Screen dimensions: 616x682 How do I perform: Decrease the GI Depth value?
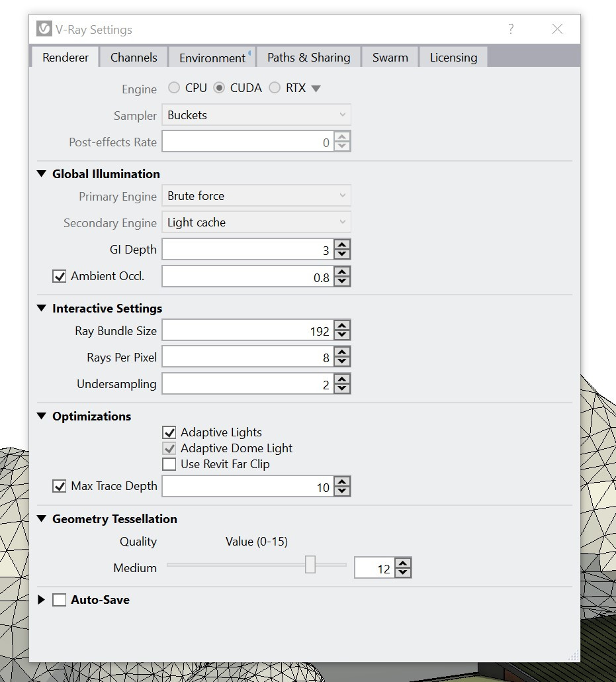[342, 254]
